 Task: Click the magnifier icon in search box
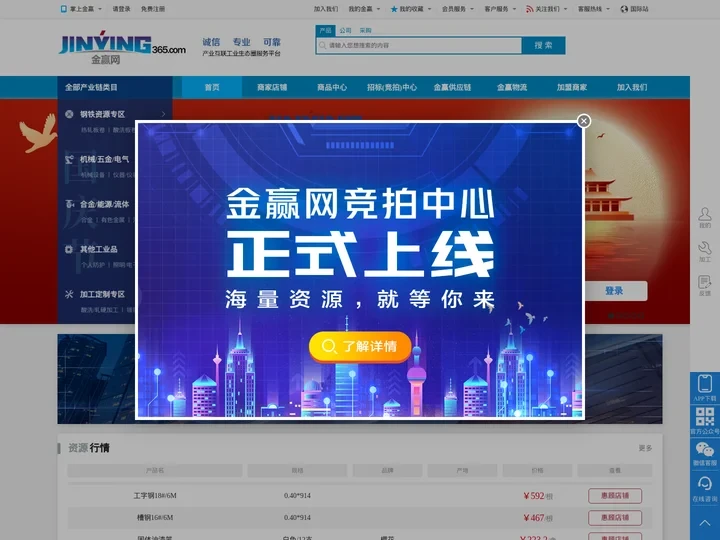(322, 45)
